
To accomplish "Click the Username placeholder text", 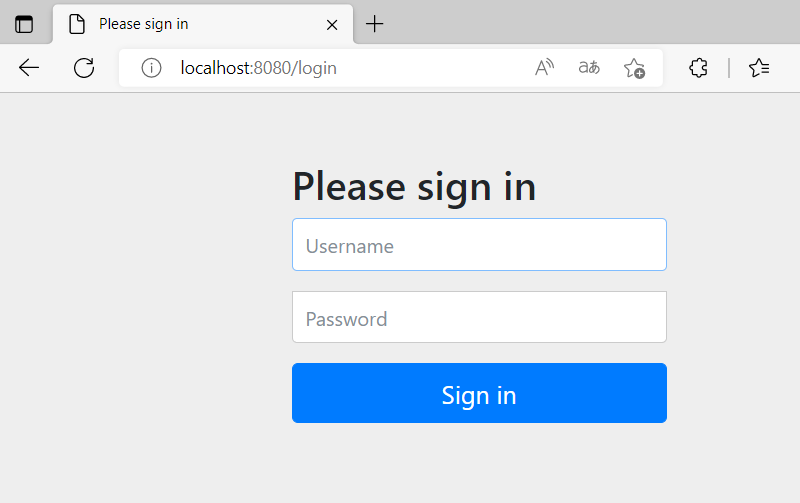I will pyautogui.click(x=349, y=246).
